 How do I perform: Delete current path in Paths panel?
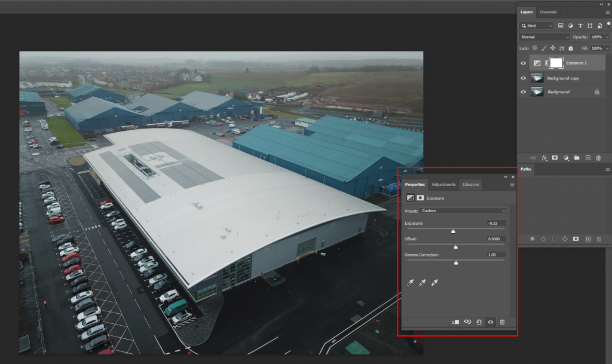point(599,239)
